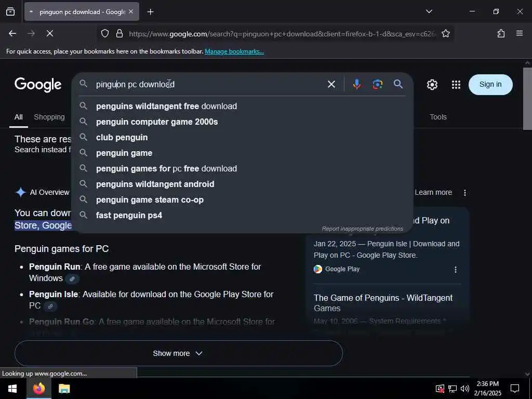Click the page vertical scrollbar thumb
Viewport: 532px width, 399px height.
[527, 98]
